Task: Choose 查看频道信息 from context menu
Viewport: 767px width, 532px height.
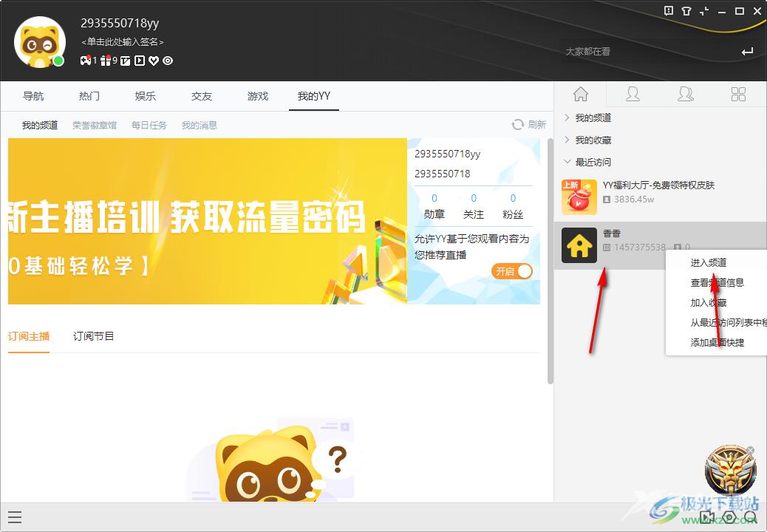Action: pos(716,282)
